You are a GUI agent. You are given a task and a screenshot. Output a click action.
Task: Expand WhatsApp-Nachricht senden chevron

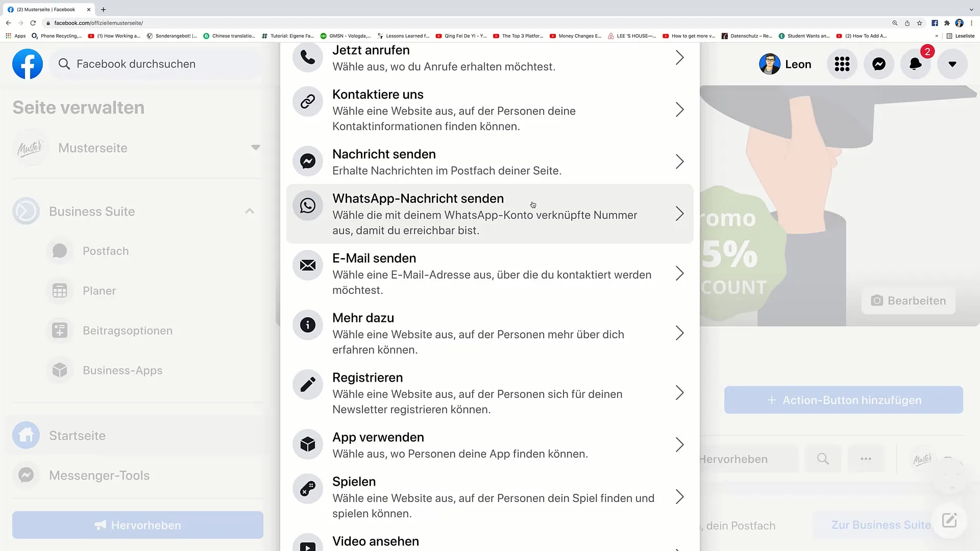point(679,214)
